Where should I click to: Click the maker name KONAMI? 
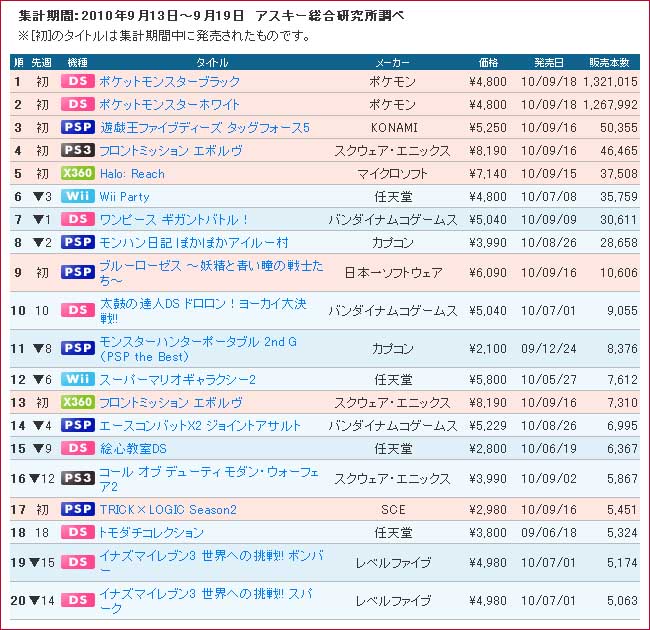394,128
